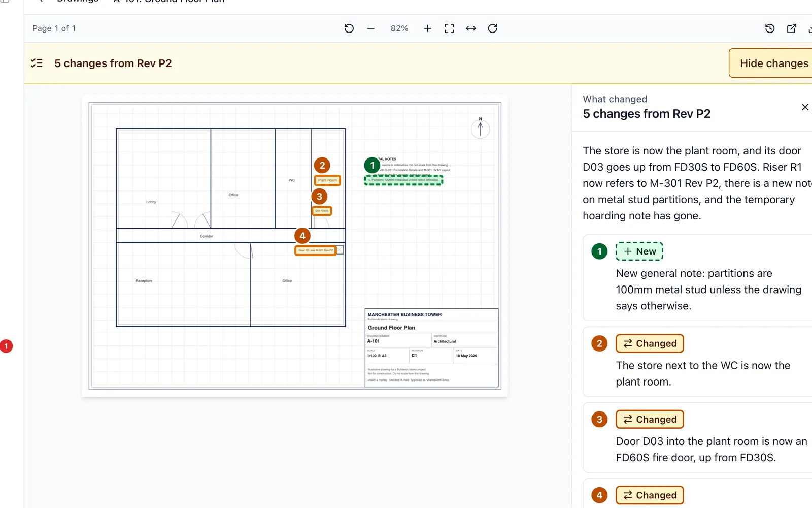Click the highlighted Plant Room label
The height and width of the screenshot is (508, 812).
coord(327,180)
